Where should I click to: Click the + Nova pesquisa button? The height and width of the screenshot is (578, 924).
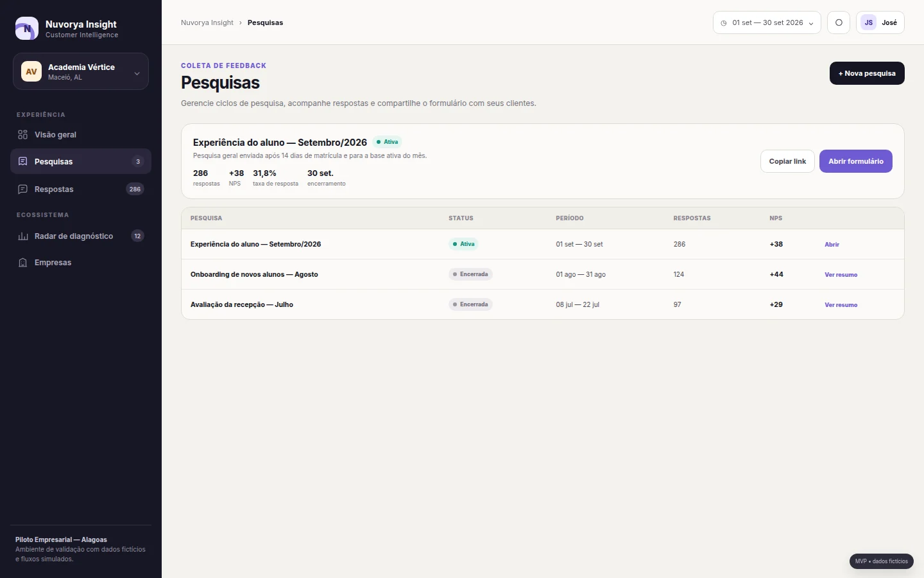(867, 73)
